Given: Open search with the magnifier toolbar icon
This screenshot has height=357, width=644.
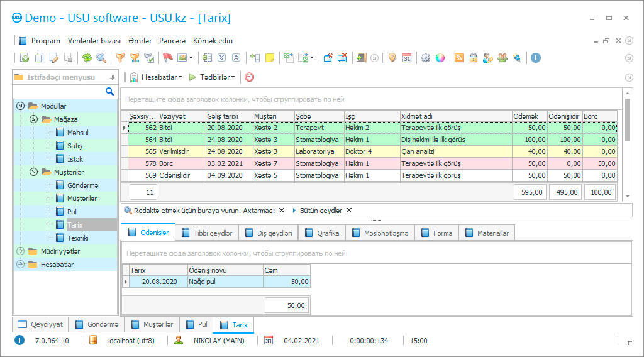Looking at the screenshot, I should pos(101,58).
